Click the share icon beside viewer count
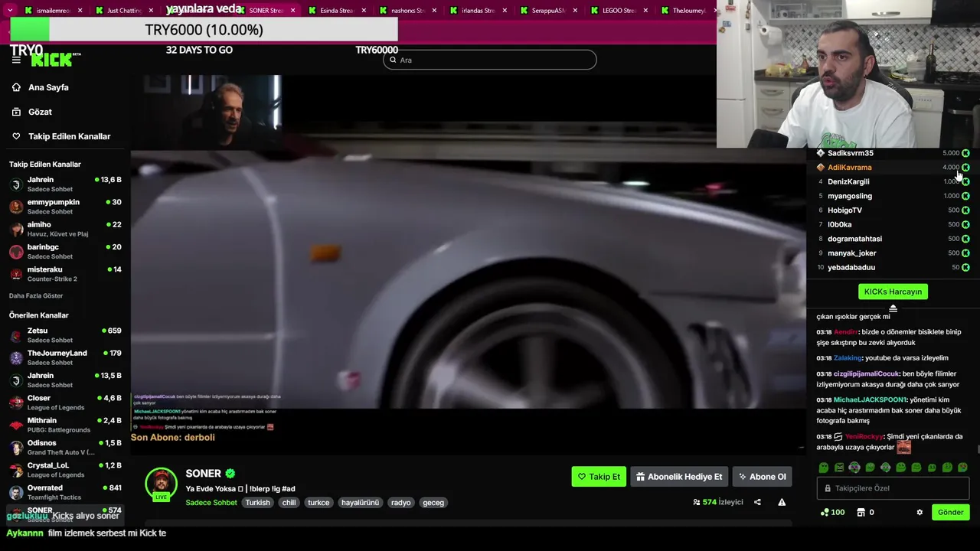The image size is (980, 551). click(757, 502)
